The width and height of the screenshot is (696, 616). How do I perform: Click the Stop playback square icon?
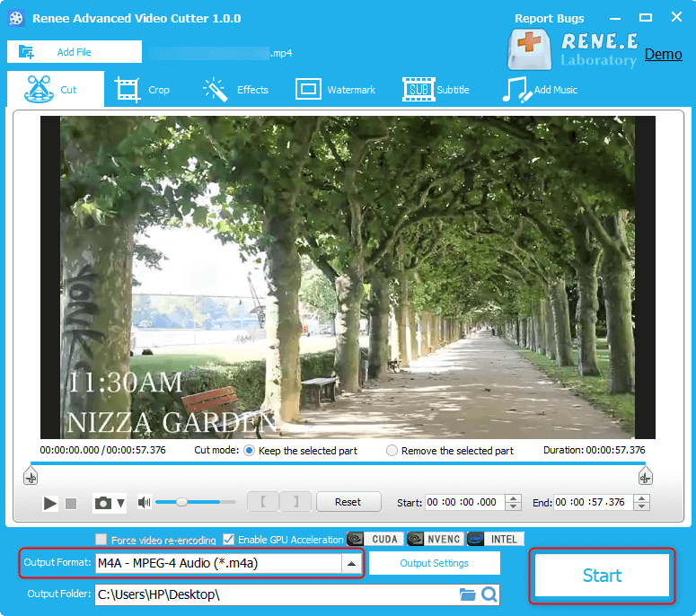point(71,504)
